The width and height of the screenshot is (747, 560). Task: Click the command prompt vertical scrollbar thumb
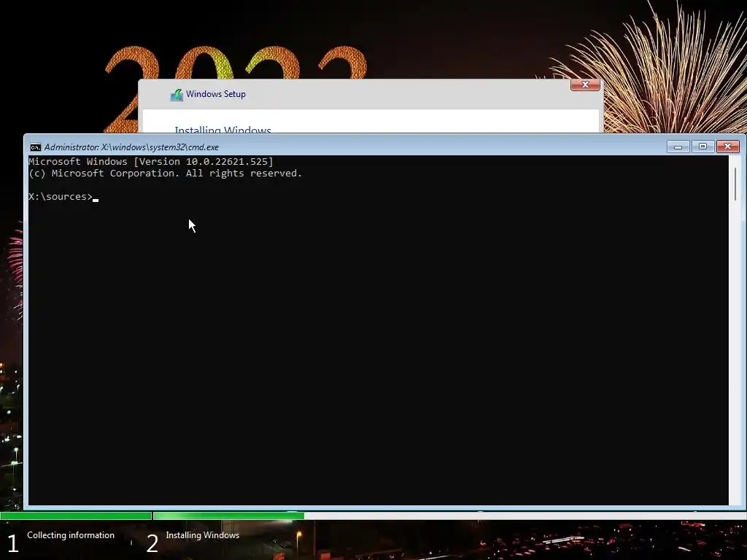coord(735,183)
